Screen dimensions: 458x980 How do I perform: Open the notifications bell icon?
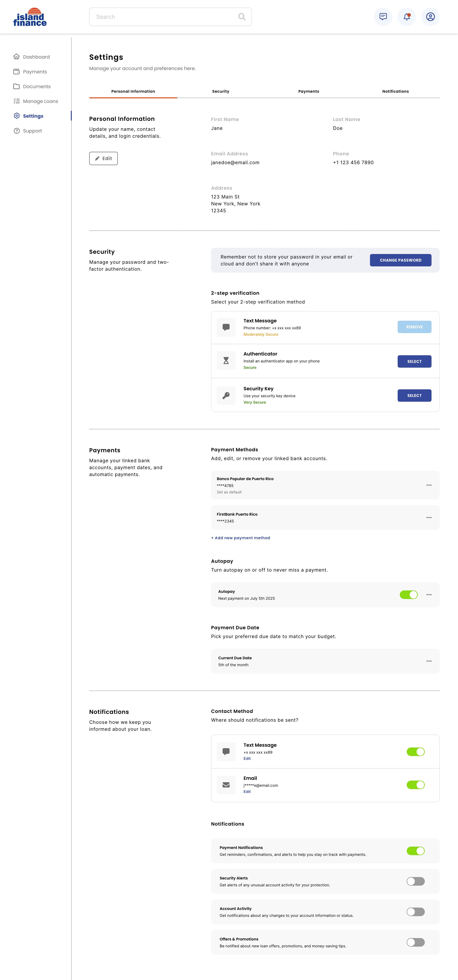407,17
